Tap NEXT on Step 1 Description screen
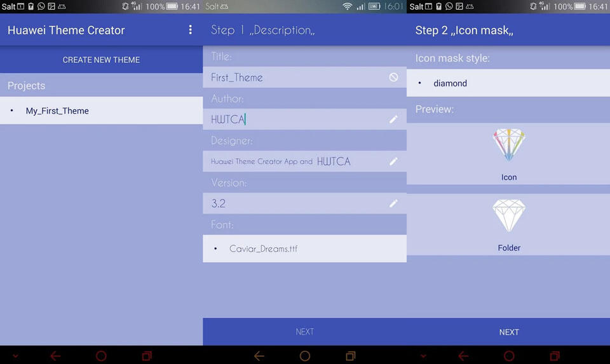Screen dimensions: 610x364 coord(304,332)
